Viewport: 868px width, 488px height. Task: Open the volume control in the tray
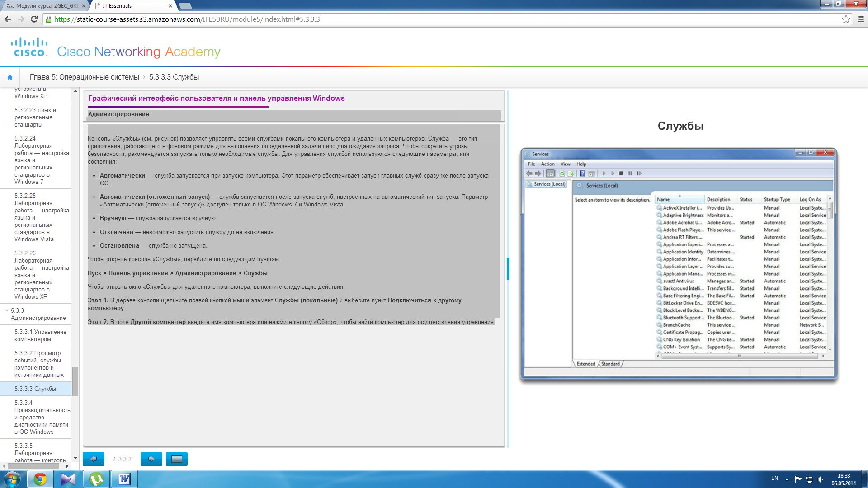[x=820, y=479]
